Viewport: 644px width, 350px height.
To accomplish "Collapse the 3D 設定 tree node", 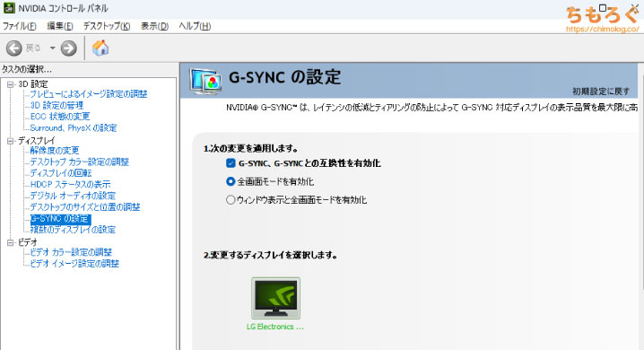I will [x=10, y=84].
